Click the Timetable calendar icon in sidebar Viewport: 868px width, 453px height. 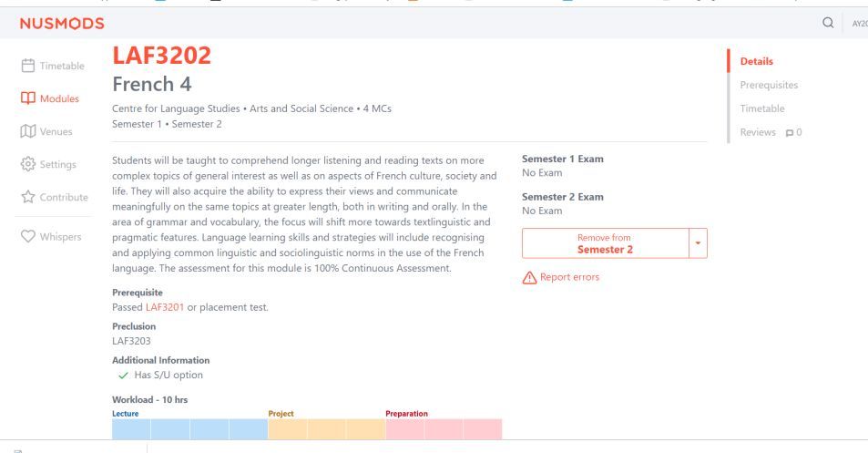coord(27,66)
